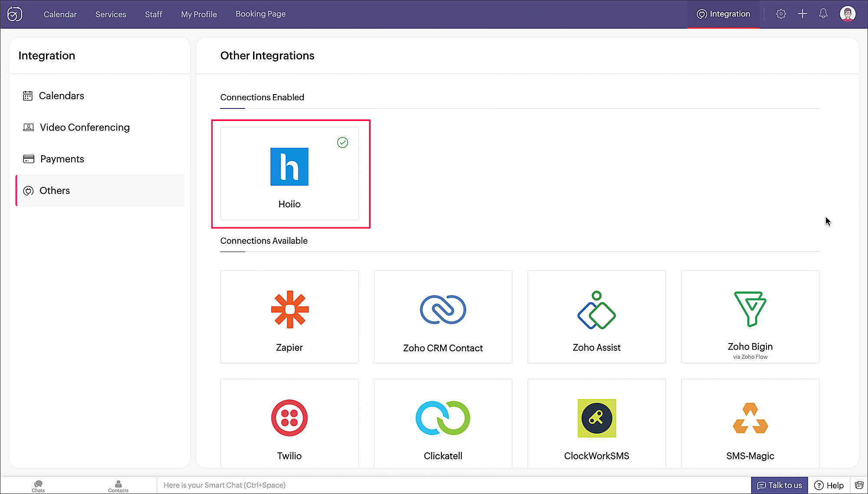Select the Zoho CRM Contact icon
The width and height of the screenshot is (868, 494).
[x=443, y=309]
